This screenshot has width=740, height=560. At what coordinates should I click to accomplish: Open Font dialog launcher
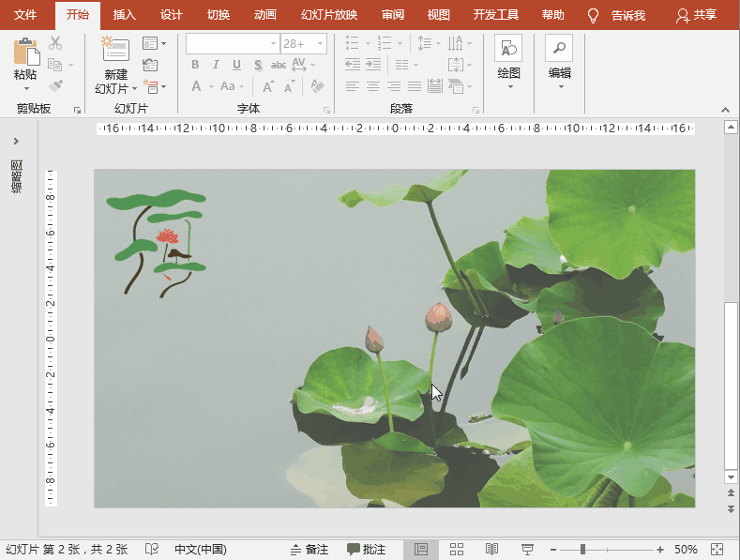326,110
